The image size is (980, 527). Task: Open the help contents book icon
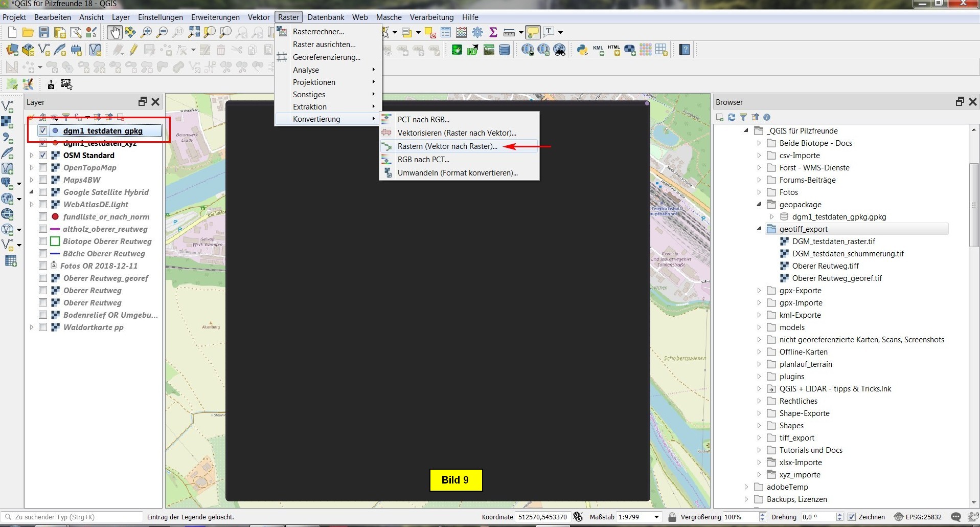pos(685,50)
